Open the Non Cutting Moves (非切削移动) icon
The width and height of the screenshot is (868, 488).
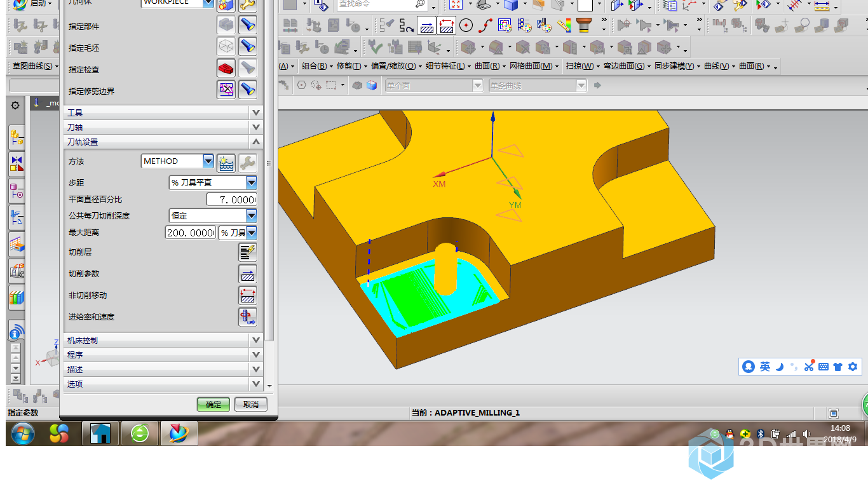(x=247, y=295)
